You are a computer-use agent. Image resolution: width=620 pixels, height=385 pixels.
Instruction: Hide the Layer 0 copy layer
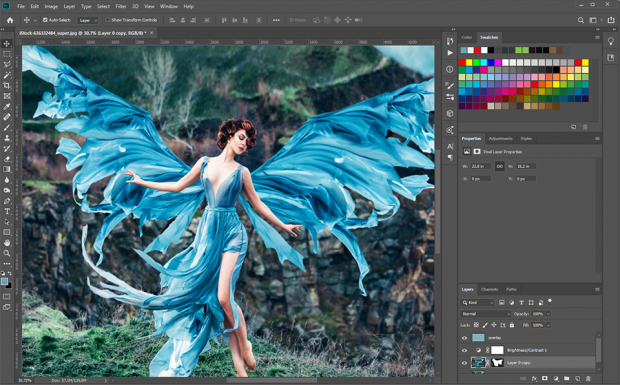pos(465,363)
